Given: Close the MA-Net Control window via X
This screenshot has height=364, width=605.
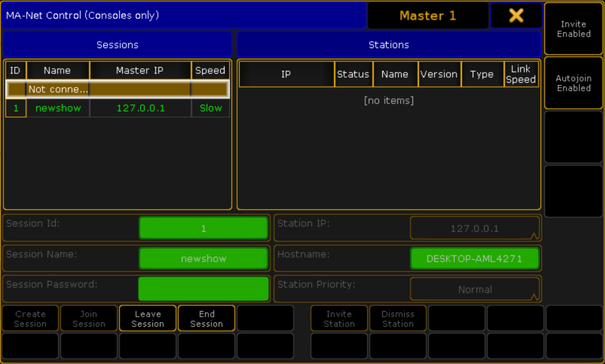Looking at the screenshot, I should [x=516, y=15].
